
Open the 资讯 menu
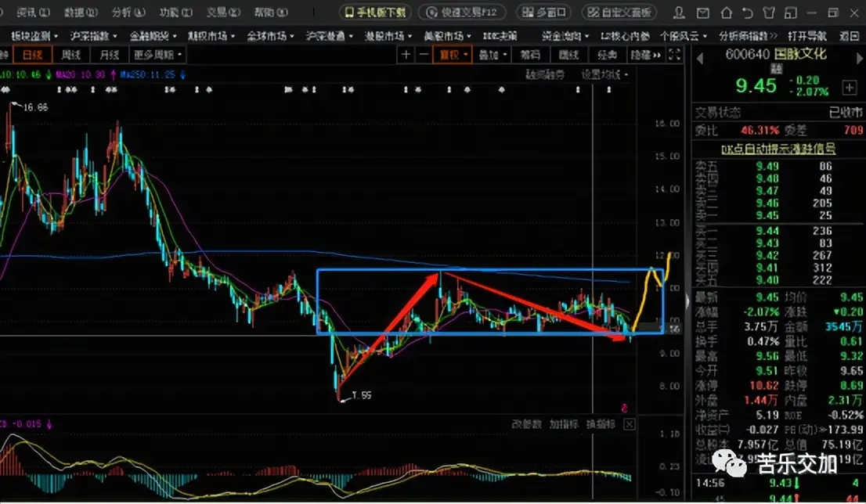(33, 13)
